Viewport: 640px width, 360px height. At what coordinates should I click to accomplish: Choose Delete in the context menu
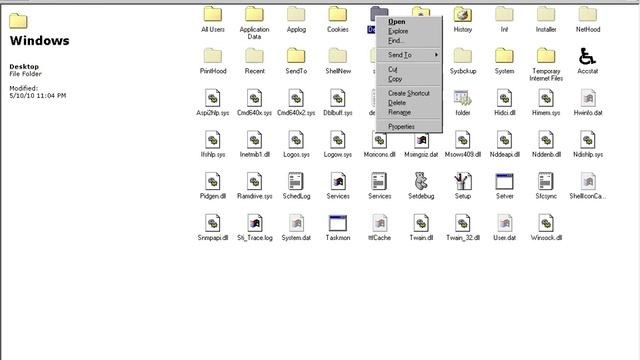tap(409, 103)
